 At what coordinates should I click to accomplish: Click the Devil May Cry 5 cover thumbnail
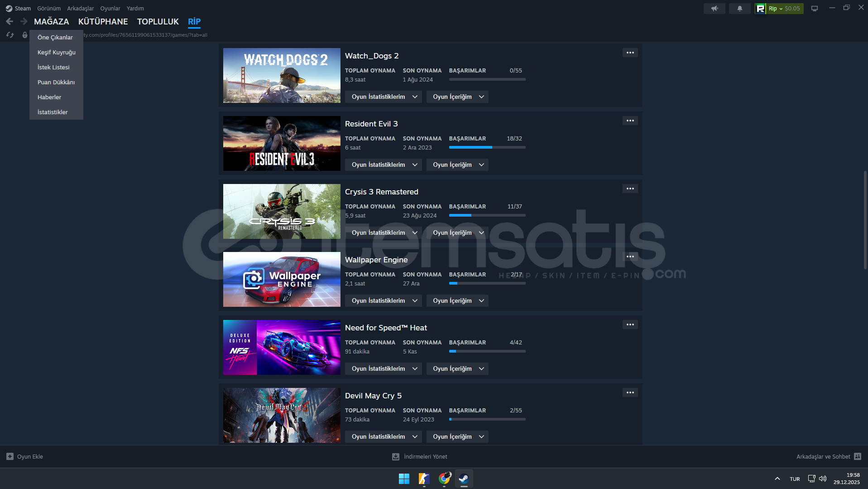[282, 415]
